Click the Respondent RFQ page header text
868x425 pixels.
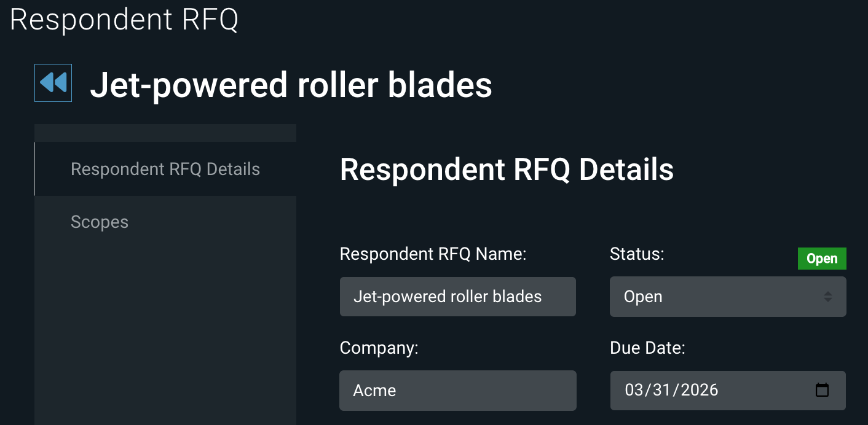pos(124,20)
